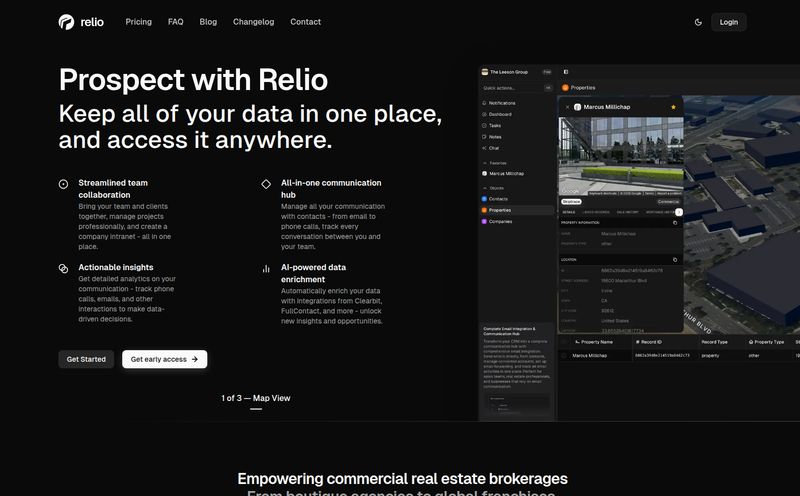Open The Leeson Group workspace switcher
The width and height of the screenshot is (800, 496).
(516, 72)
